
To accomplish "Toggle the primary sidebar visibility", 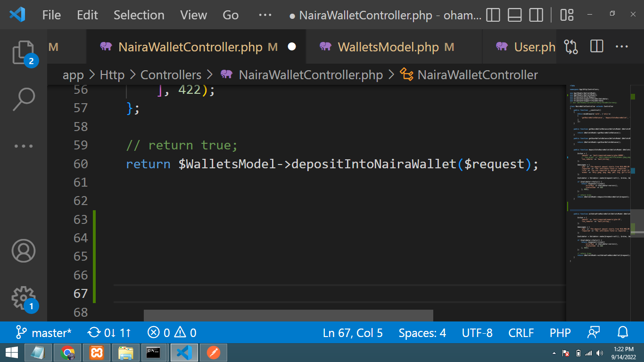I will 493,15.
